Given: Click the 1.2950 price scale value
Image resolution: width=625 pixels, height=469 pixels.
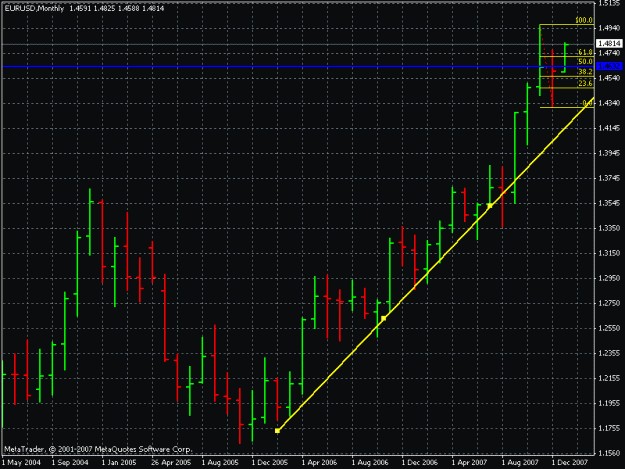Looking at the screenshot, I should (x=609, y=278).
